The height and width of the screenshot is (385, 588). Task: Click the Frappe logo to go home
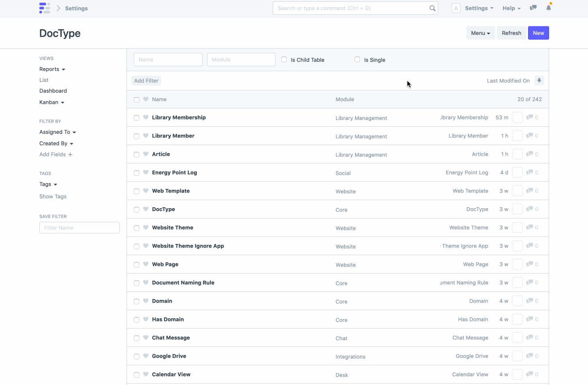[x=45, y=8]
